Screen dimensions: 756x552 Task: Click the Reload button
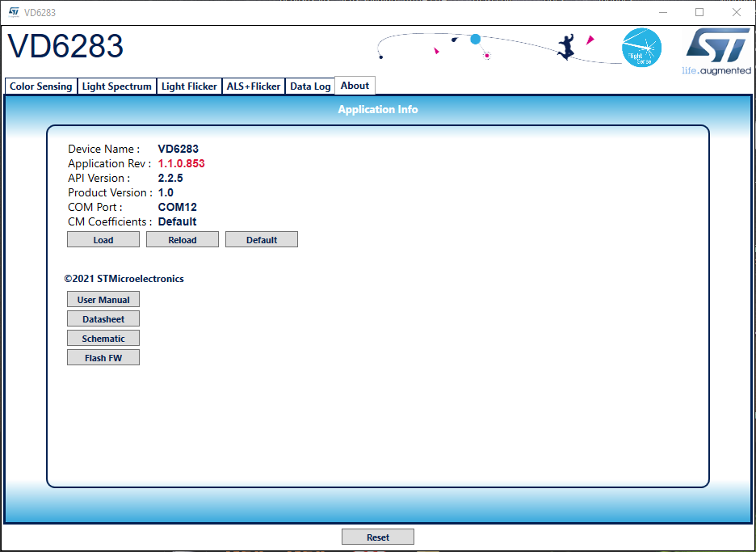[x=183, y=240]
